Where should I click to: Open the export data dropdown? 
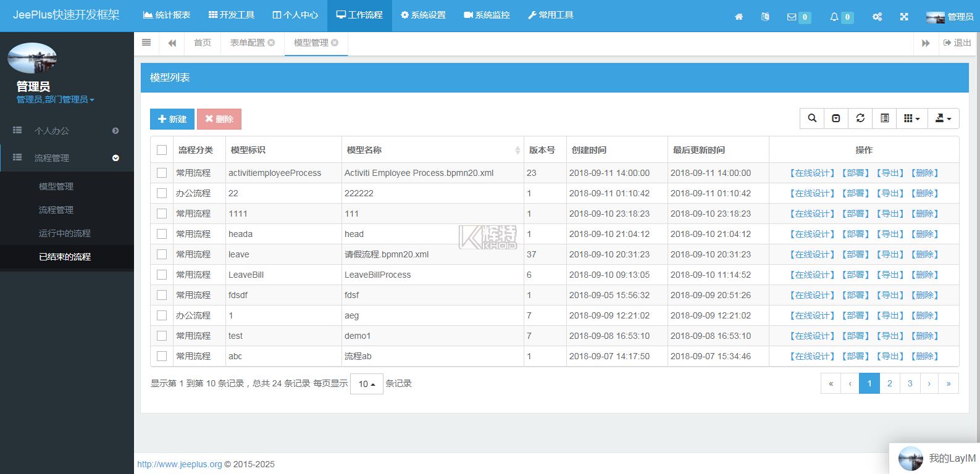click(944, 118)
